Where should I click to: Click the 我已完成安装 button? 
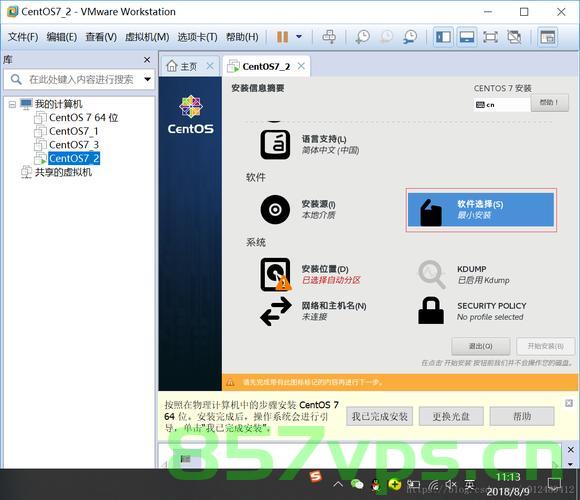(x=380, y=416)
